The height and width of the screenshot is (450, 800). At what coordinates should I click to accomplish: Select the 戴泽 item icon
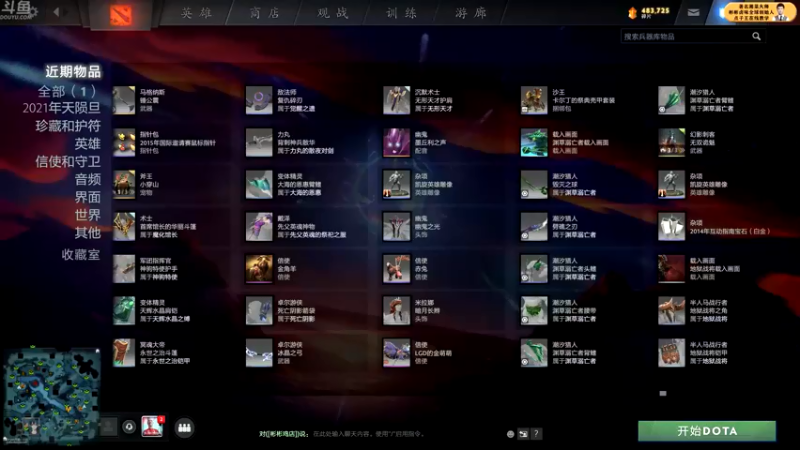[259, 227]
